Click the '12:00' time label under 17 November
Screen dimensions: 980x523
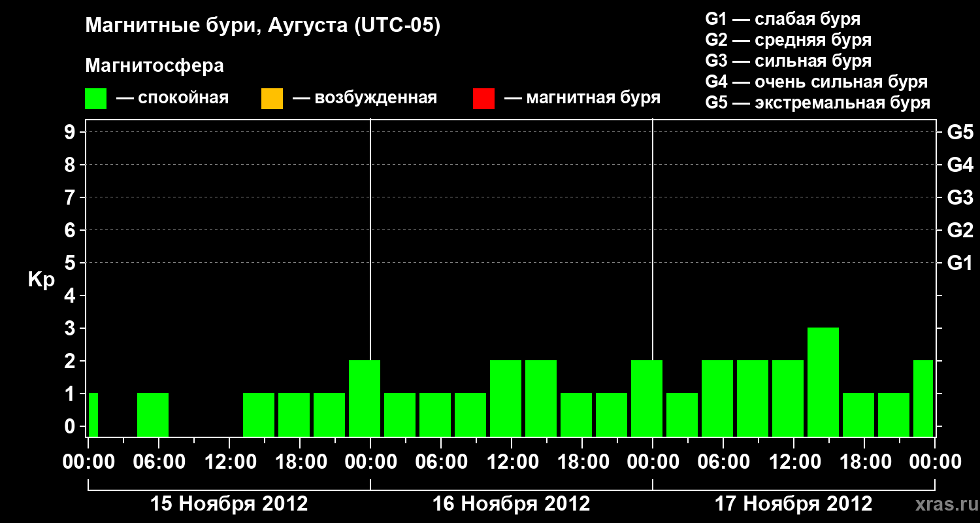tap(794, 462)
